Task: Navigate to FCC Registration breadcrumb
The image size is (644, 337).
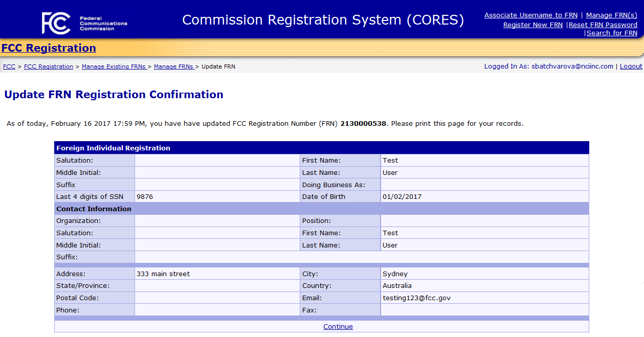Action: pos(49,66)
